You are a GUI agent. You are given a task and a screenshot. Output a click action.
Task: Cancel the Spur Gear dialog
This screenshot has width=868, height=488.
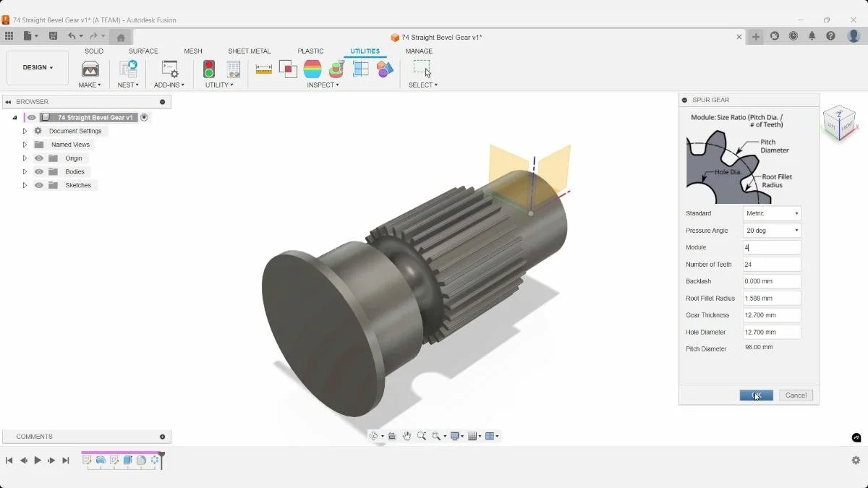coord(796,395)
